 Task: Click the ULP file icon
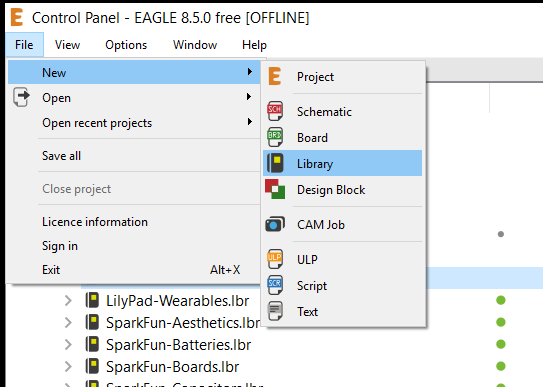pos(275,259)
